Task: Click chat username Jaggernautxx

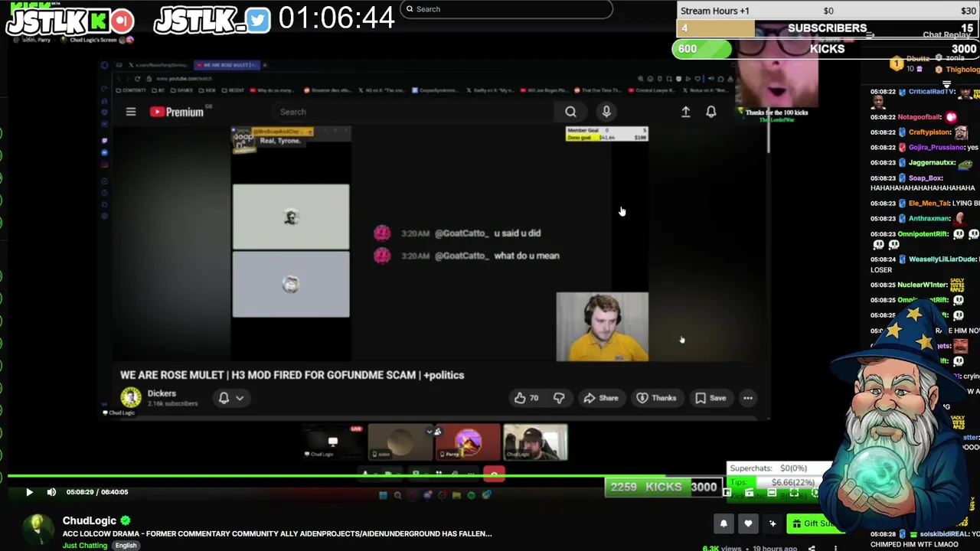Action: pos(932,163)
